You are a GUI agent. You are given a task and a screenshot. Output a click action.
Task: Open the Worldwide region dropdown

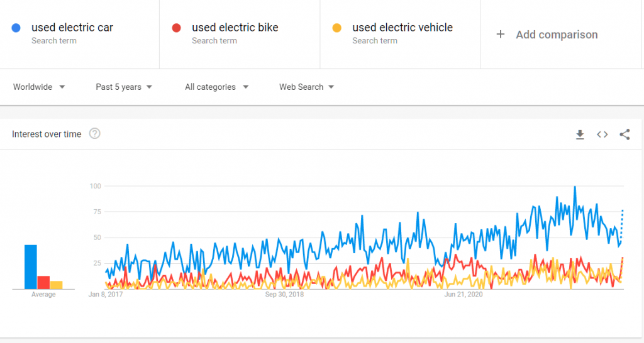tap(39, 87)
